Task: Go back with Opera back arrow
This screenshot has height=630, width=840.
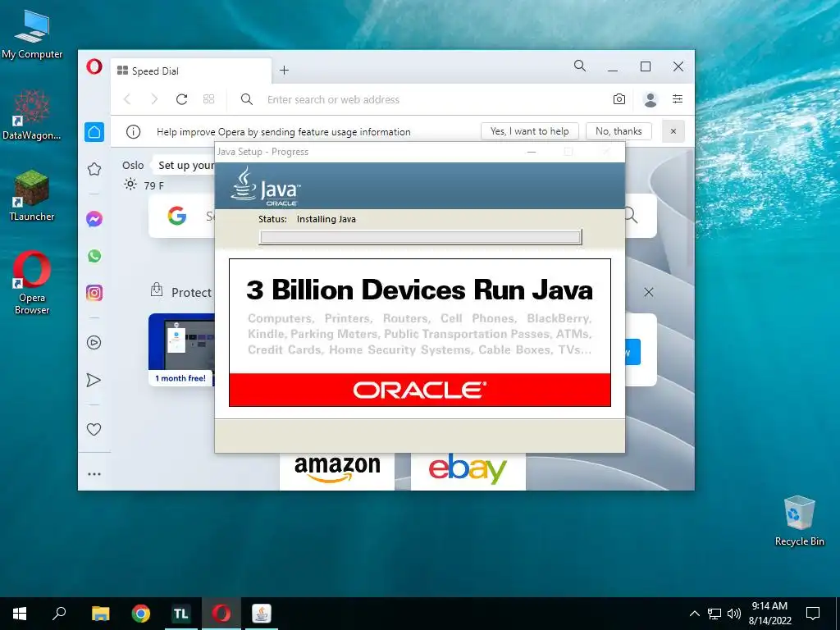Action: 127,99
